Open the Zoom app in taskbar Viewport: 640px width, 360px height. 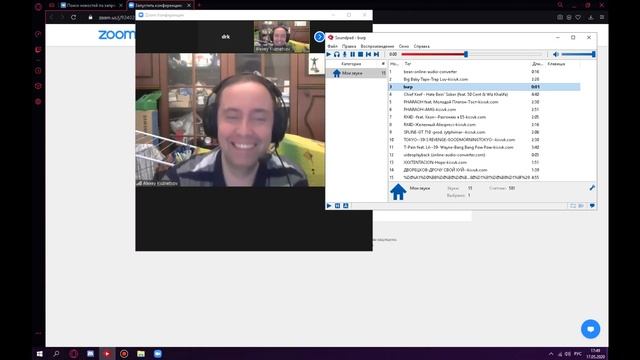tap(158, 354)
